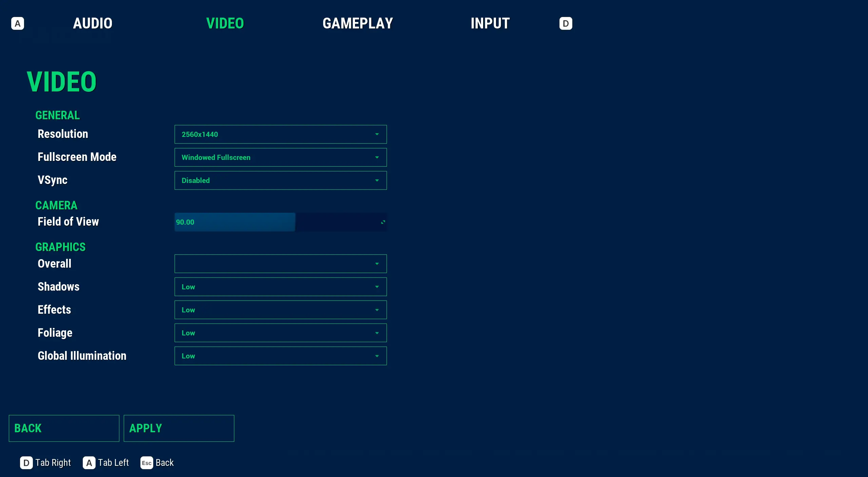
Task: Click the Resolution setting label
Action: [x=63, y=134]
